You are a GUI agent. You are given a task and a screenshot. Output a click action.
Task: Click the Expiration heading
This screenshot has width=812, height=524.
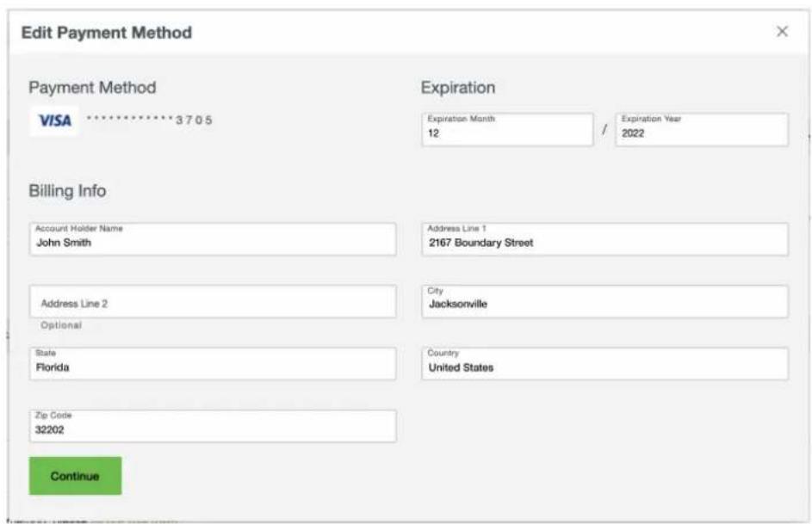point(458,88)
